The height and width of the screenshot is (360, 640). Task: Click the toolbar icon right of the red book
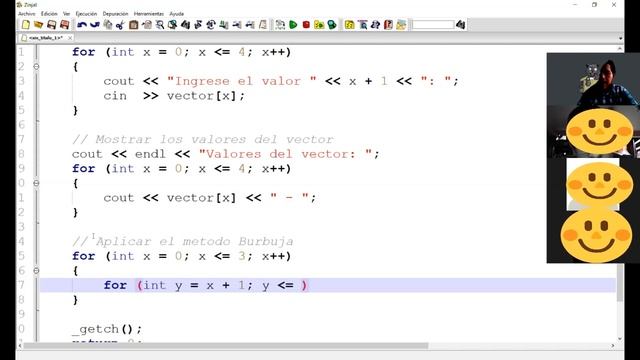pyautogui.click(x=401, y=25)
